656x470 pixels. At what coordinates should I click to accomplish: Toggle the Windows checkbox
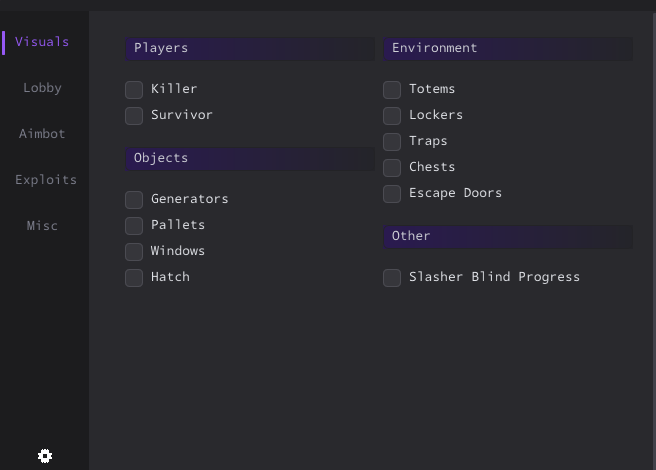click(x=134, y=252)
